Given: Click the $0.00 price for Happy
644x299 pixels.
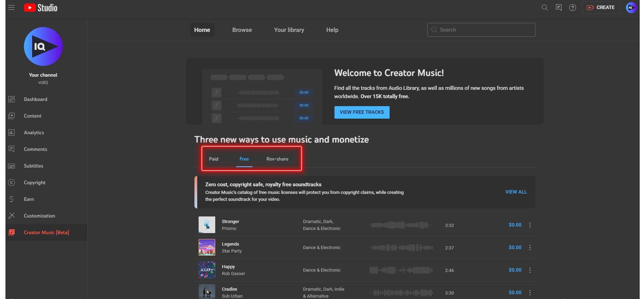Looking at the screenshot, I should tap(515, 270).
